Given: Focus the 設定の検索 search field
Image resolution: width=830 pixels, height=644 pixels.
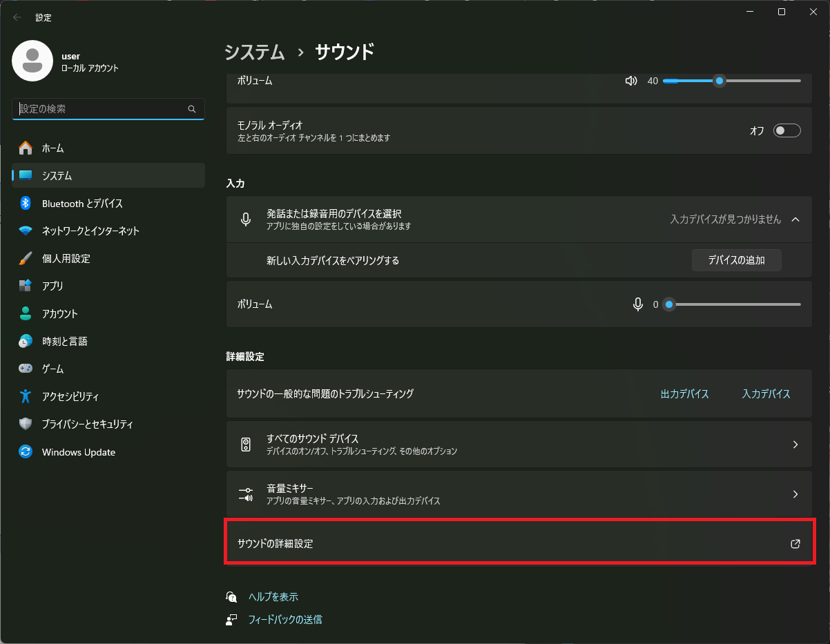Looking at the screenshot, I should click(100, 109).
